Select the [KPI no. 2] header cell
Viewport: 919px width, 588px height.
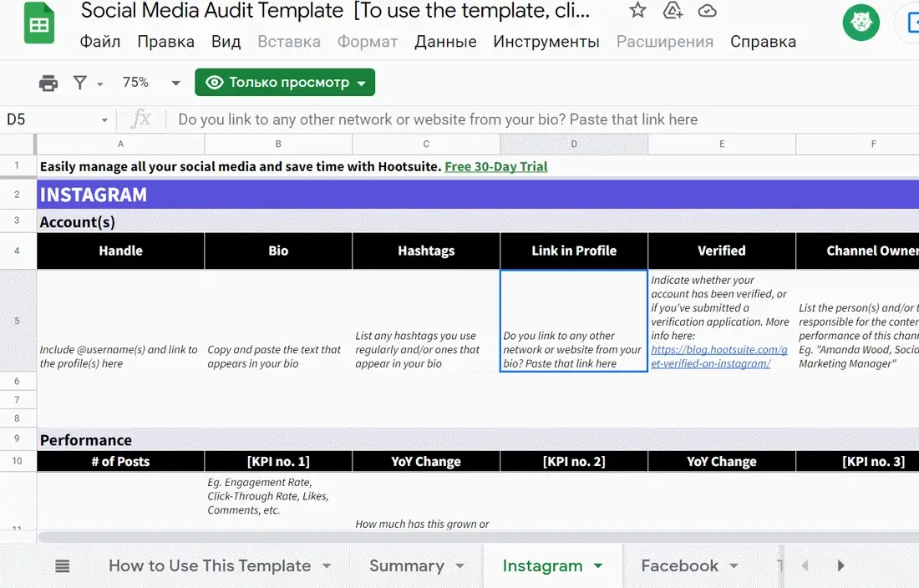(574, 462)
